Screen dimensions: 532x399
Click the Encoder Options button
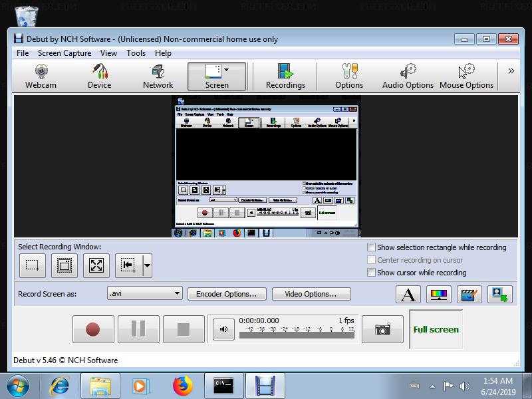click(227, 294)
